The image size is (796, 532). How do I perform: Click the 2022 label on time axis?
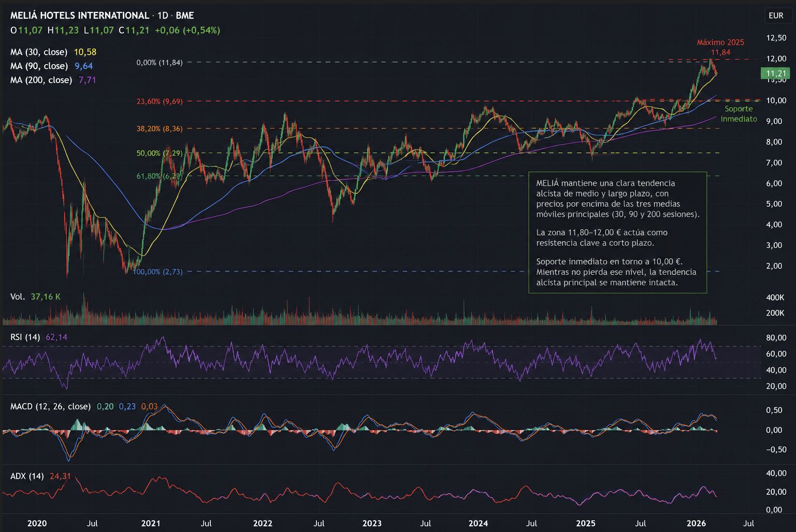(x=263, y=523)
